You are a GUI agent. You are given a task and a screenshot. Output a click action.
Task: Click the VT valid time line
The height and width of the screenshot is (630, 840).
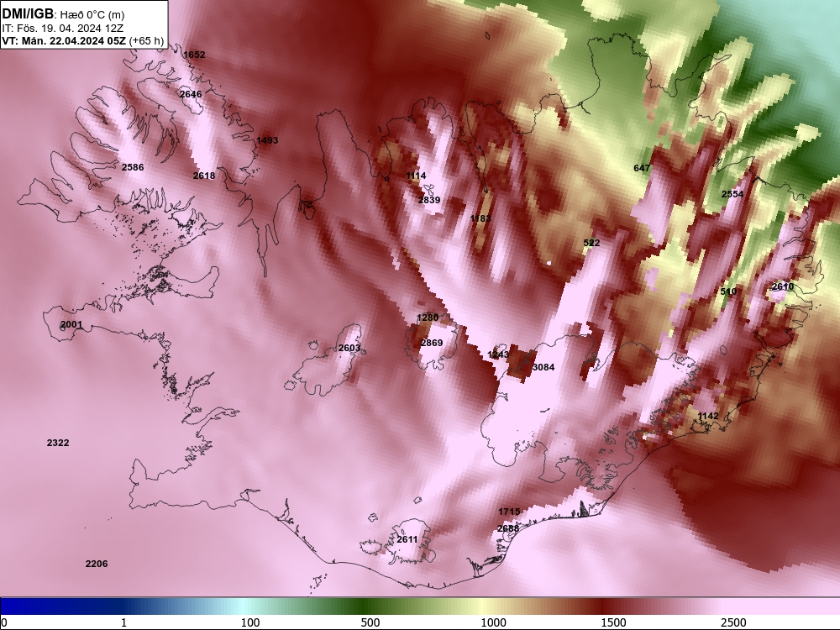83,40
